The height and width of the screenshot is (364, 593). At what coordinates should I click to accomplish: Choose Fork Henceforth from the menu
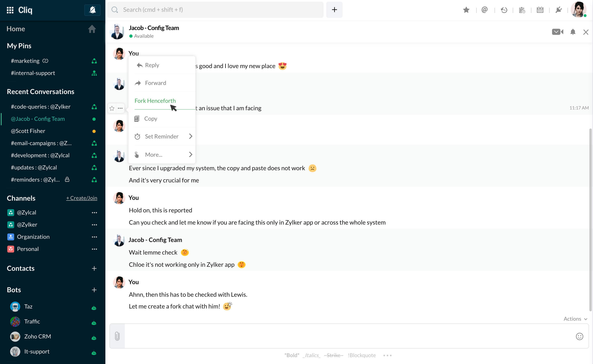(162, 101)
